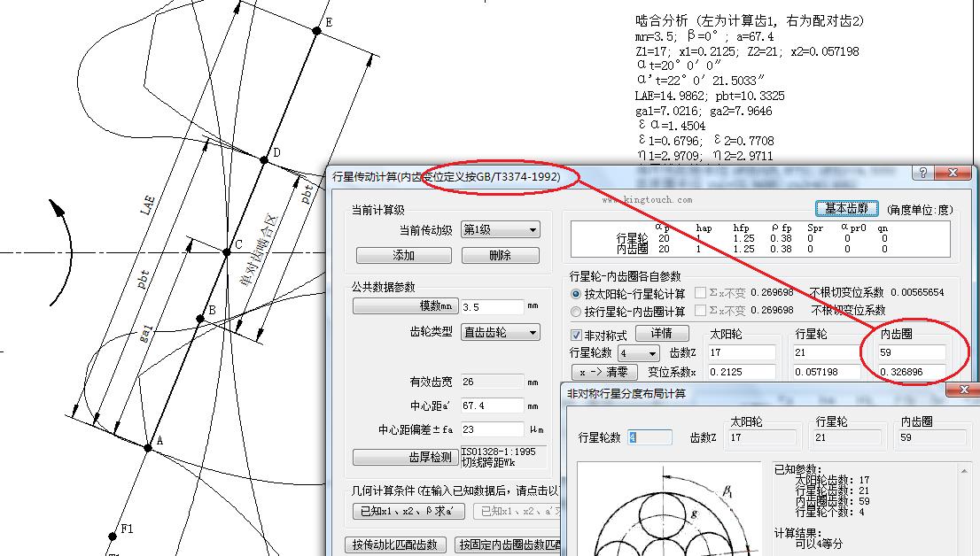The width and height of the screenshot is (980, 556).
Task: Click the ISO1328-1:1995 切线跨距Wk text
Action: pyautogui.click(x=498, y=457)
